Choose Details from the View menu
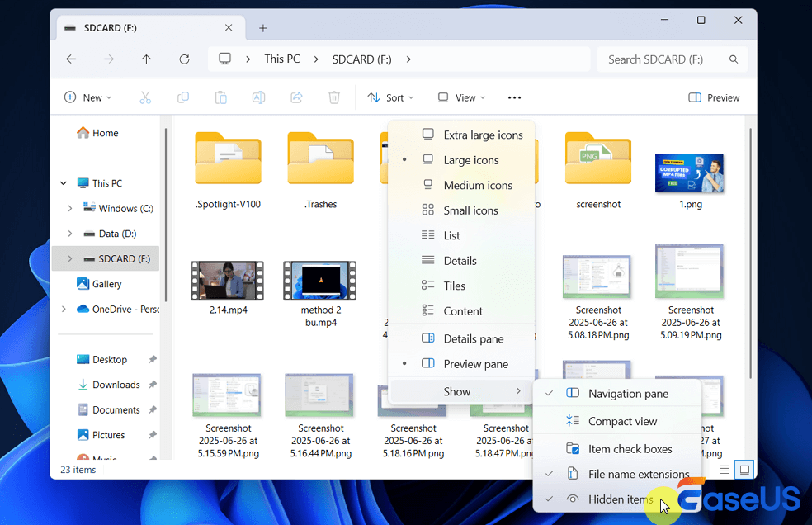 (x=460, y=261)
